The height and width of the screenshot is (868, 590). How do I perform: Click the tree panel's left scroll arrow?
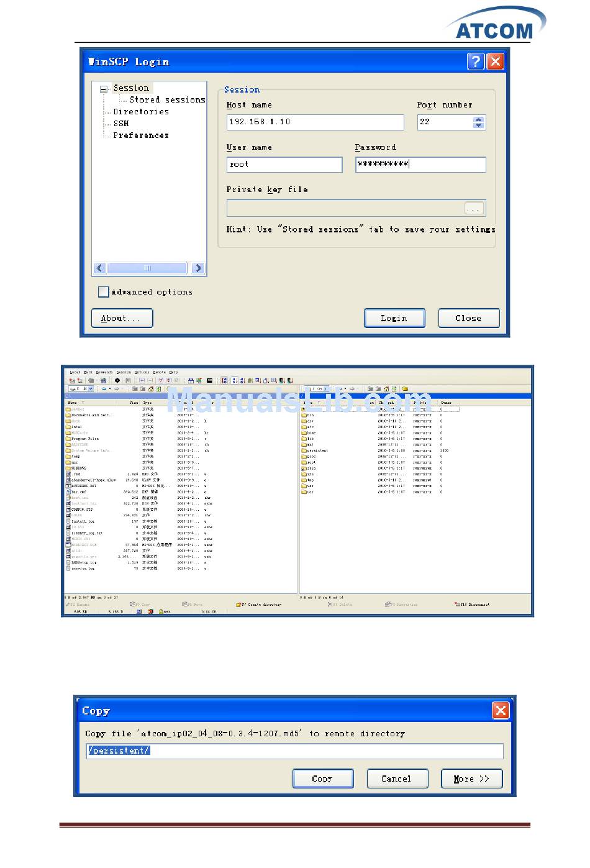(x=99, y=268)
